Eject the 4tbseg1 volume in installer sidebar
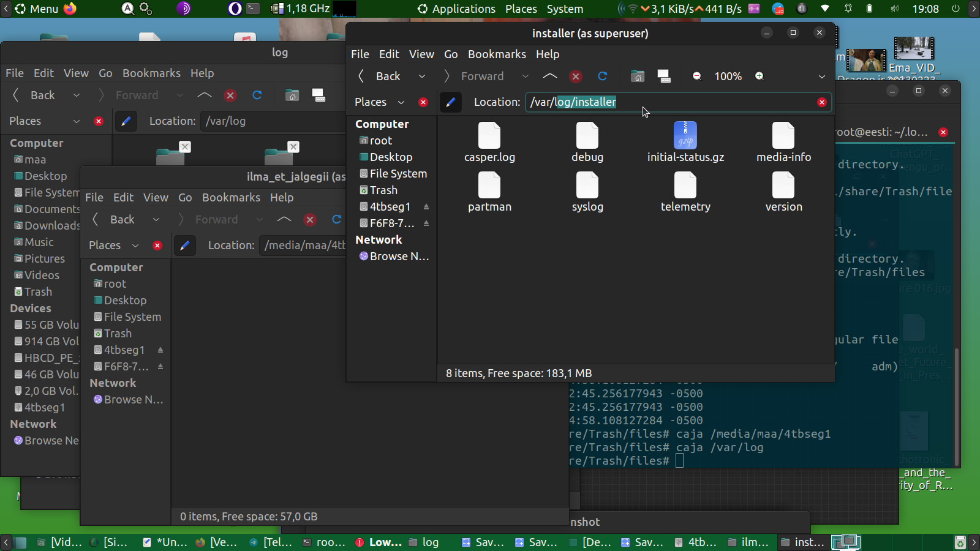Image resolution: width=980 pixels, height=551 pixels. [426, 207]
